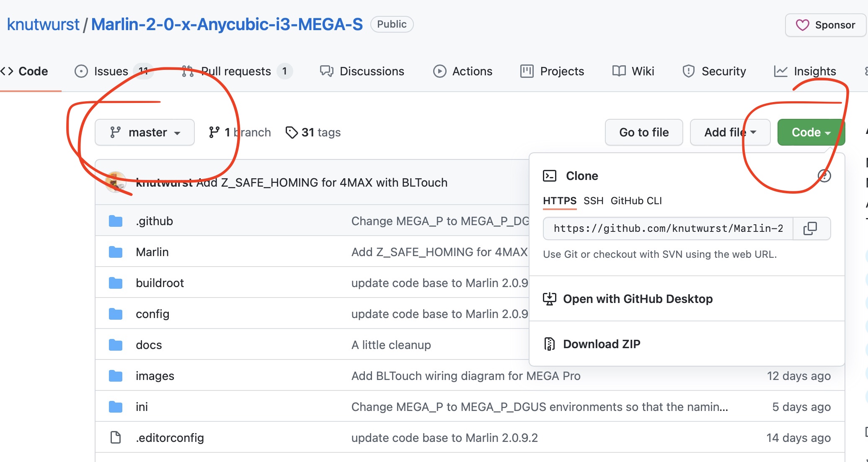Viewport: 868px width, 462px height.
Task: Click knutwurst's avatar in the commit row
Action: click(x=116, y=182)
